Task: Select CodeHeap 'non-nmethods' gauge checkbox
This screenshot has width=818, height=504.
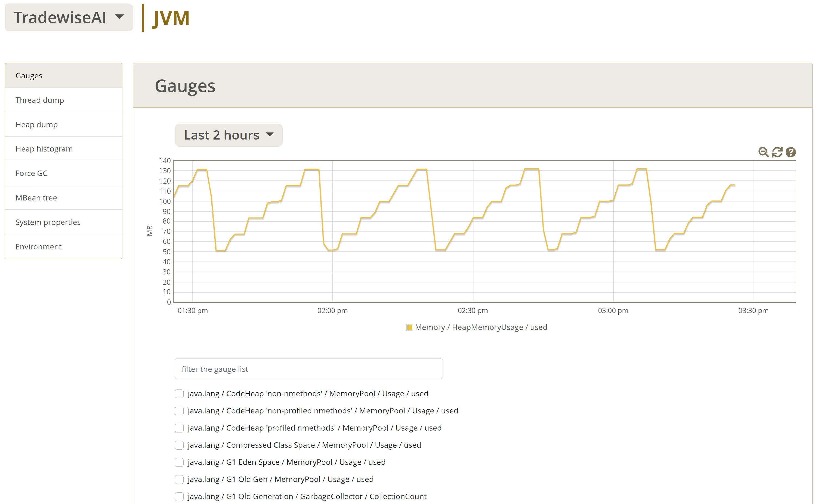Action: (x=179, y=394)
